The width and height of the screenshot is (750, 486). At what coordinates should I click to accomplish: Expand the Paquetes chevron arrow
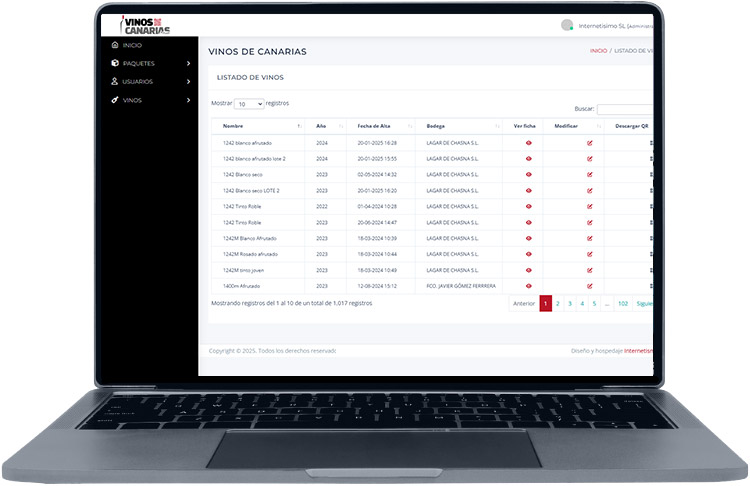(x=188, y=63)
